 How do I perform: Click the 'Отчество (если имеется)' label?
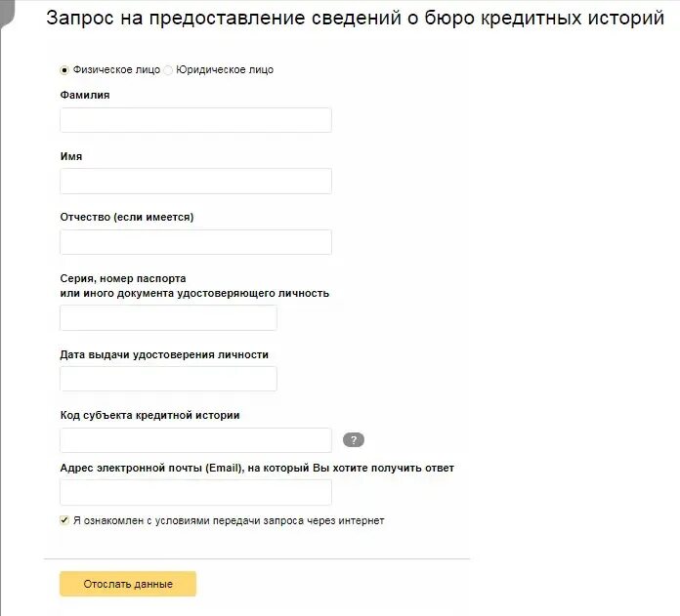127,217
